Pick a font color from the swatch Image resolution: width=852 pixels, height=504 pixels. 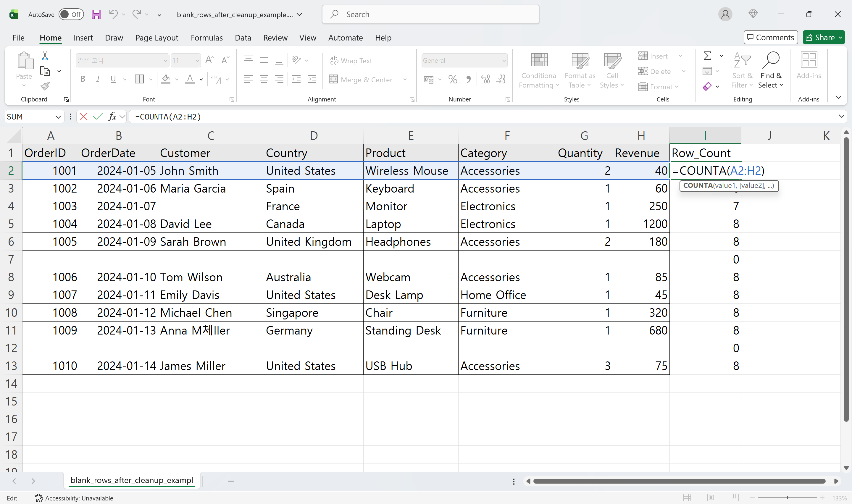pos(190,79)
